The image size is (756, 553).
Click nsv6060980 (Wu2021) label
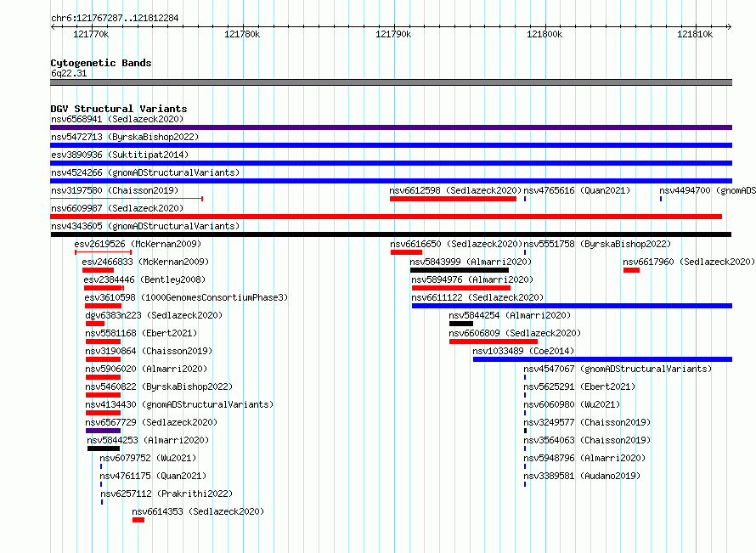572,404
